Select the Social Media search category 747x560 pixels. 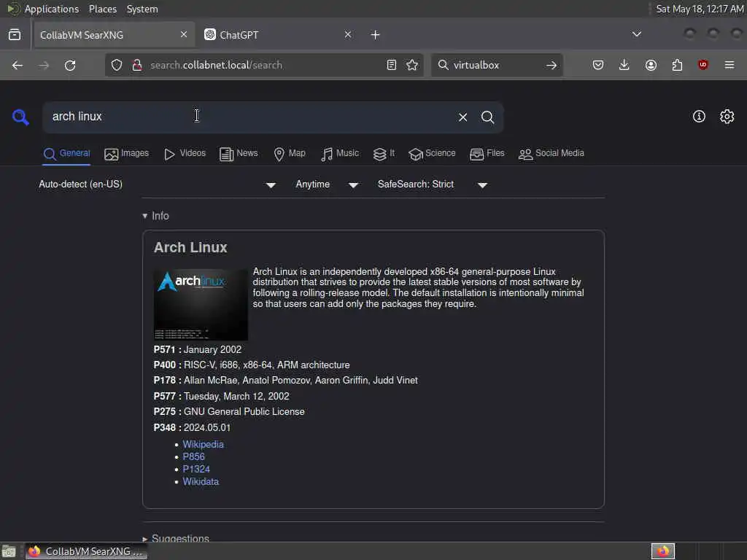(551, 154)
